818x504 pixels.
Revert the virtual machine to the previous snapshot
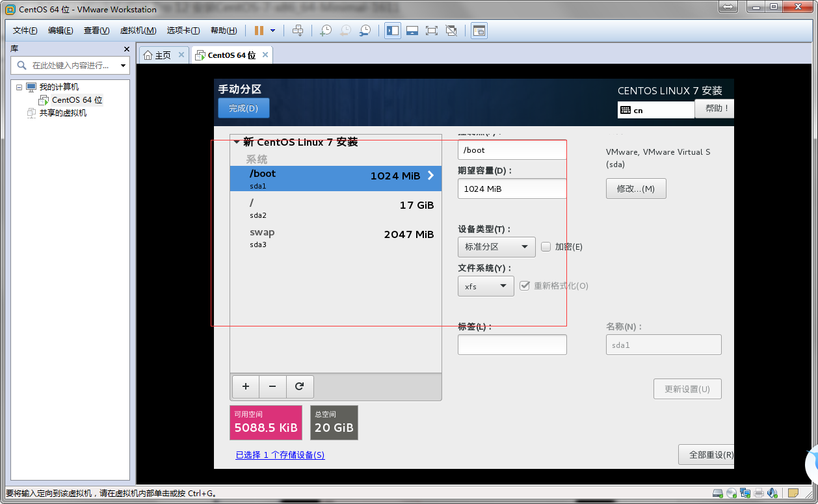click(x=346, y=31)
